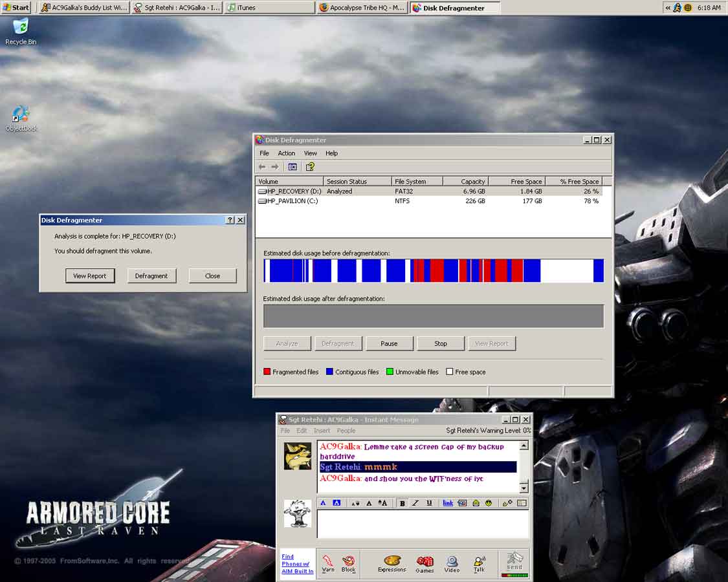The width and height of the screenshot is (728, 582).
Task: Click the rightmost icon in the AIM formatting bar
Action: (522, 503)
